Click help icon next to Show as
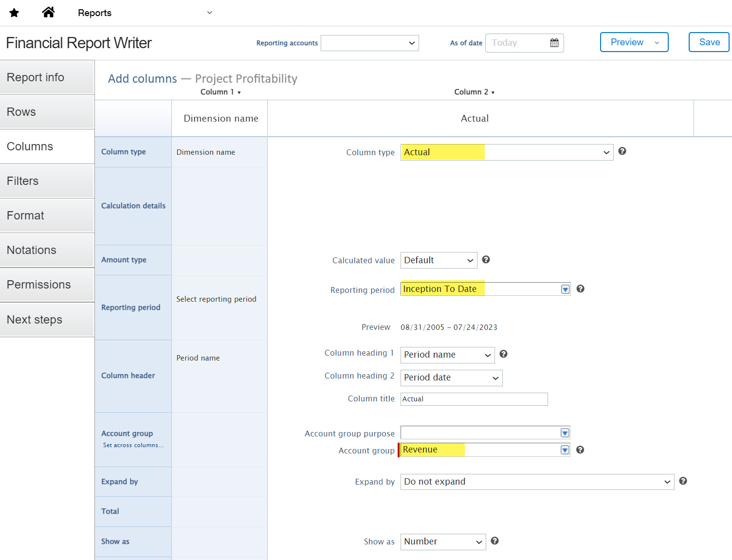Image resolution: width=732 pixels, height=560 pixels. 494,541
